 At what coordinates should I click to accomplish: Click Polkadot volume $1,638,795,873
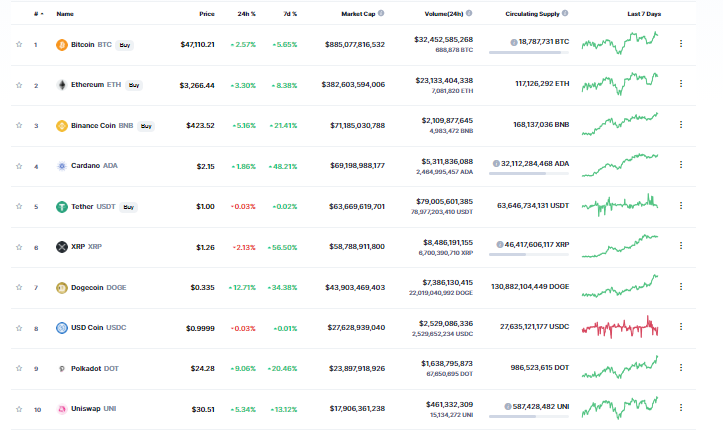[447, 363]
